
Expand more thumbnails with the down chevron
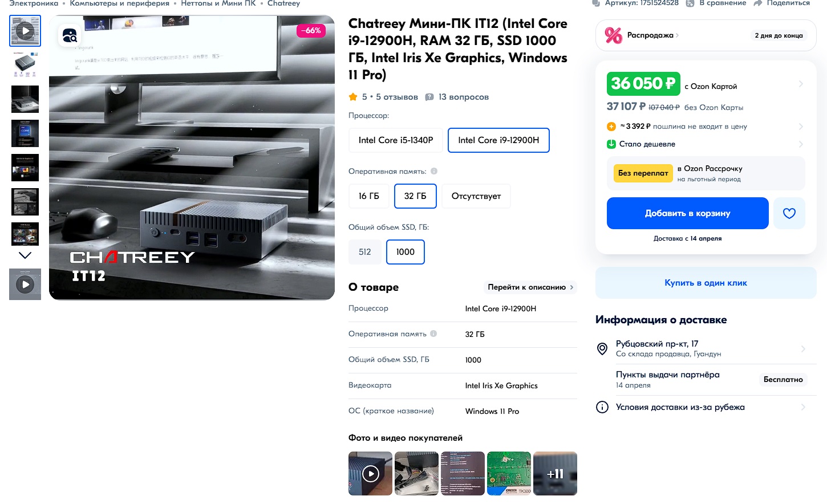(x=25, y=255)
